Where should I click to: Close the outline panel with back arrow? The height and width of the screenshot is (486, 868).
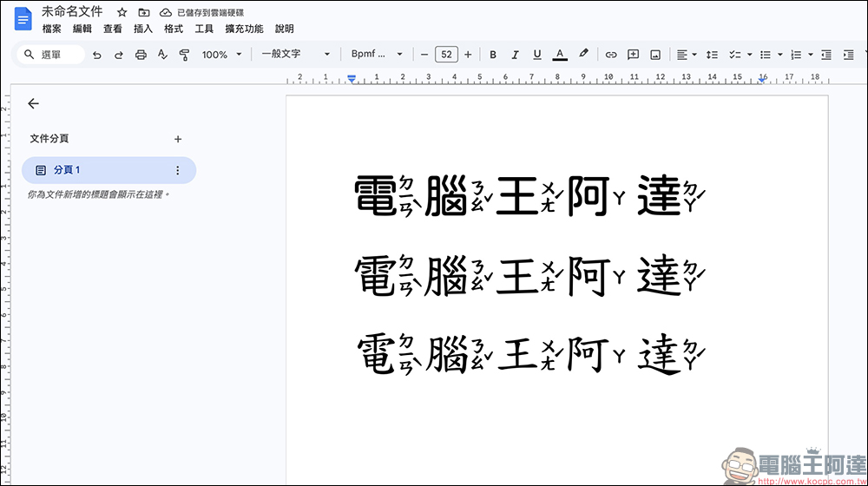(x=33, y=103)
